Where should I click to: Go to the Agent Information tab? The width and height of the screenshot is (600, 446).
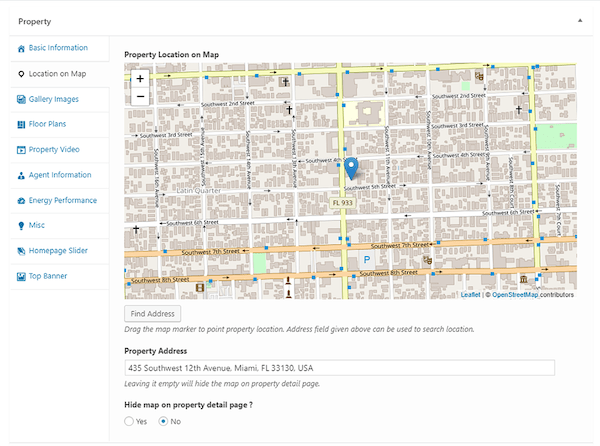pos(60,175)
